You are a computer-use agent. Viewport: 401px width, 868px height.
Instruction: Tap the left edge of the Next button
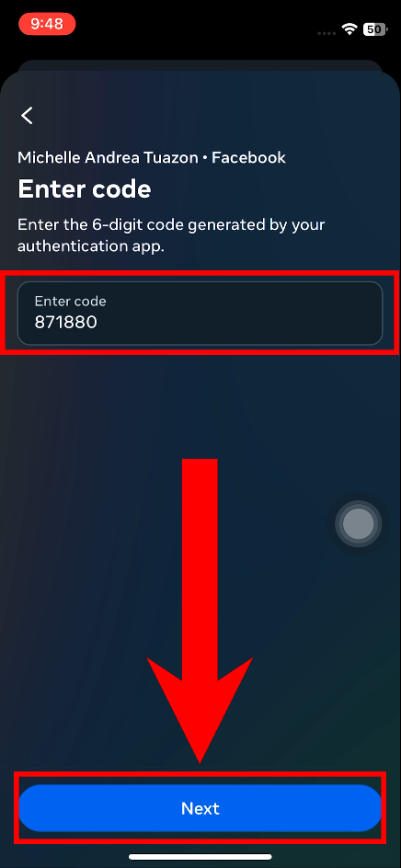click(33, 807)
